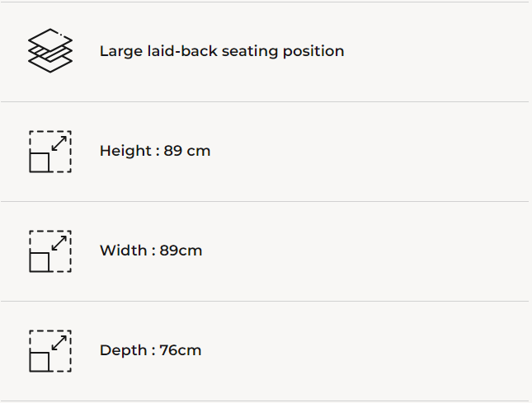Viewport: 532px width, 403px height.
Task: Select the 'Height : 89 cm' specification
Action: [155, 151]
